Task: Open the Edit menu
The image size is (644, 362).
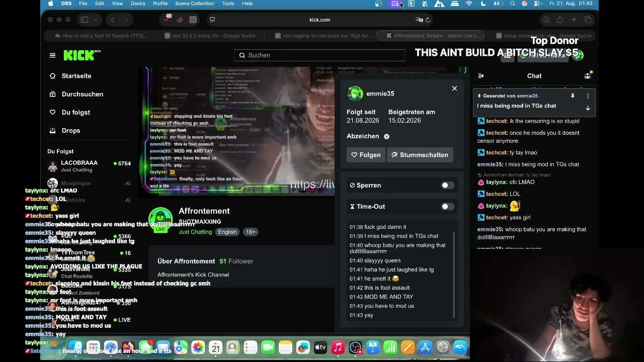Action: pyautogui.click(x=100, y=4)
